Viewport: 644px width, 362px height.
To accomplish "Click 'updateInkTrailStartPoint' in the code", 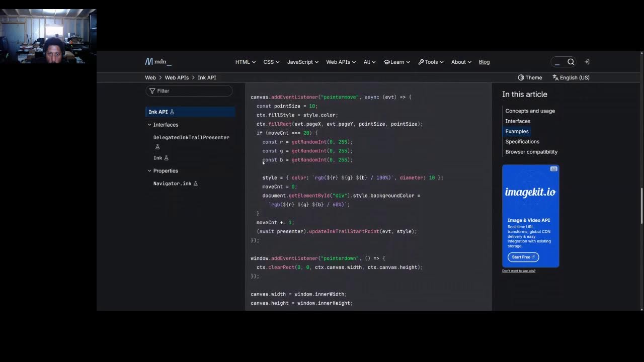I will coord(344,232).
